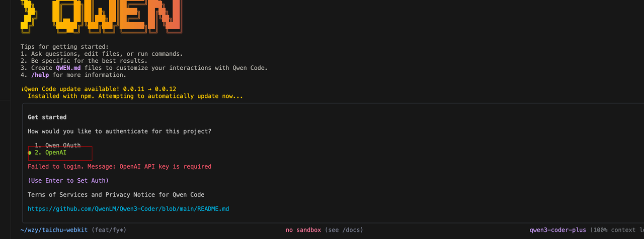
Task: Click the "Use Enter to Set Auth" hint
Action: (68, 180)
